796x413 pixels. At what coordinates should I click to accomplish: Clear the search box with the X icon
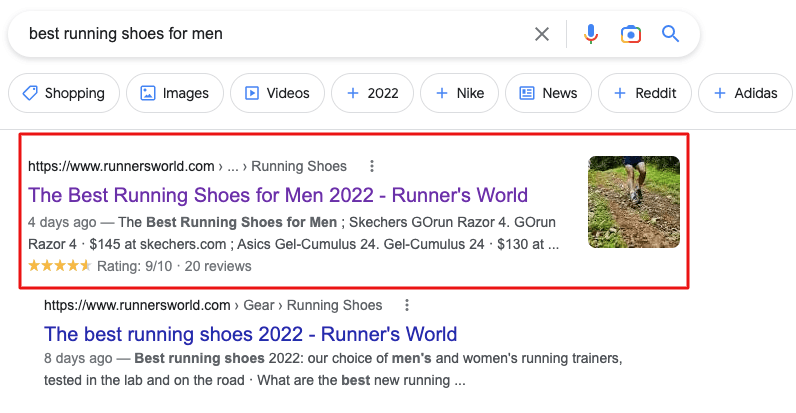(542, 34)
